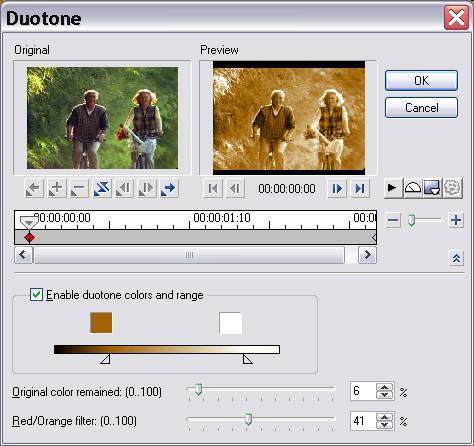
Task: Zoom in the timeline with plus button
Action: 456,220
